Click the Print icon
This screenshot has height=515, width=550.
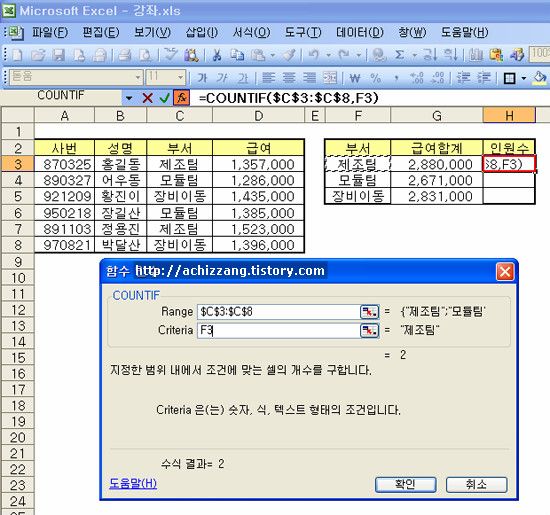124,55
